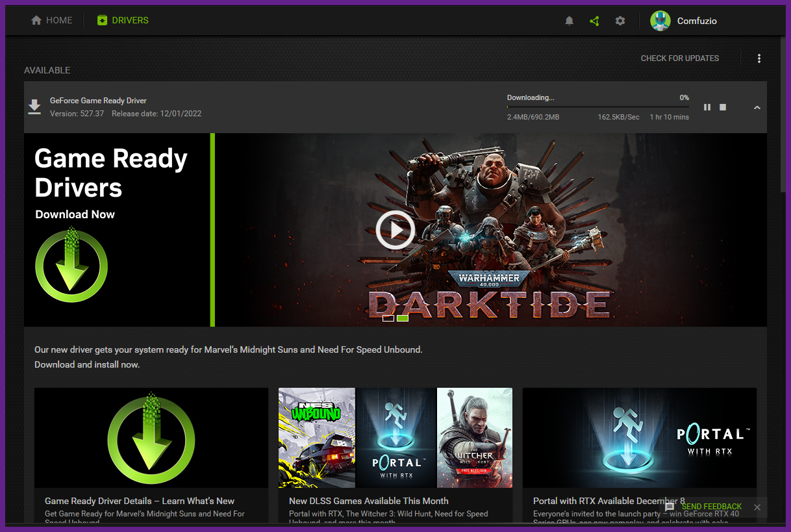
Task: Open the New DLSS Games thumbnail
Action: [x=395, y=438]
